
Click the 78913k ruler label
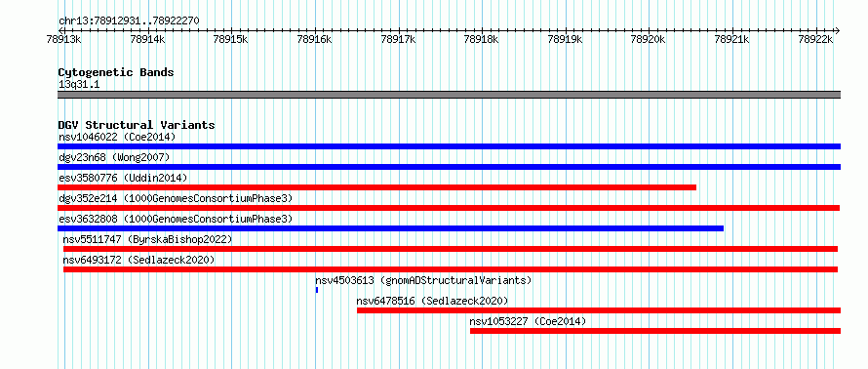(x=64, y=39)
